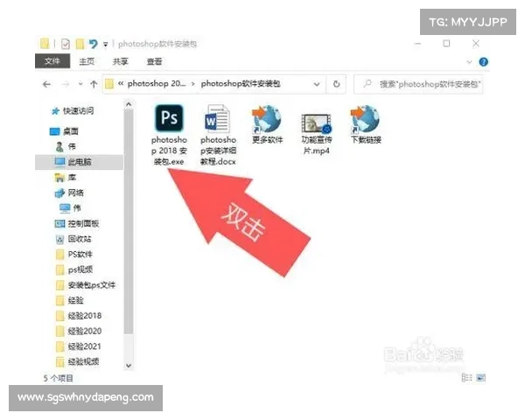
Task: Open the 经验2021 folder in sidebar
Action: (79, 346)
